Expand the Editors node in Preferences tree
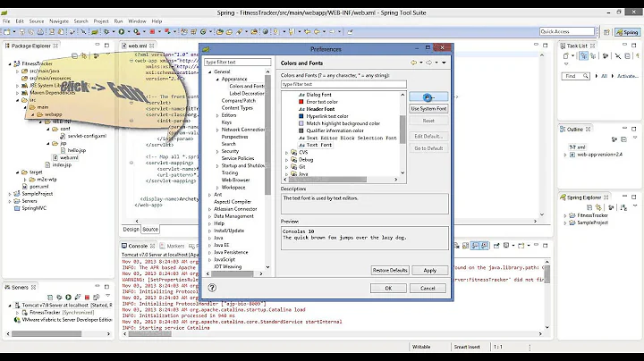644x361 pixels. tap(217, 115)
